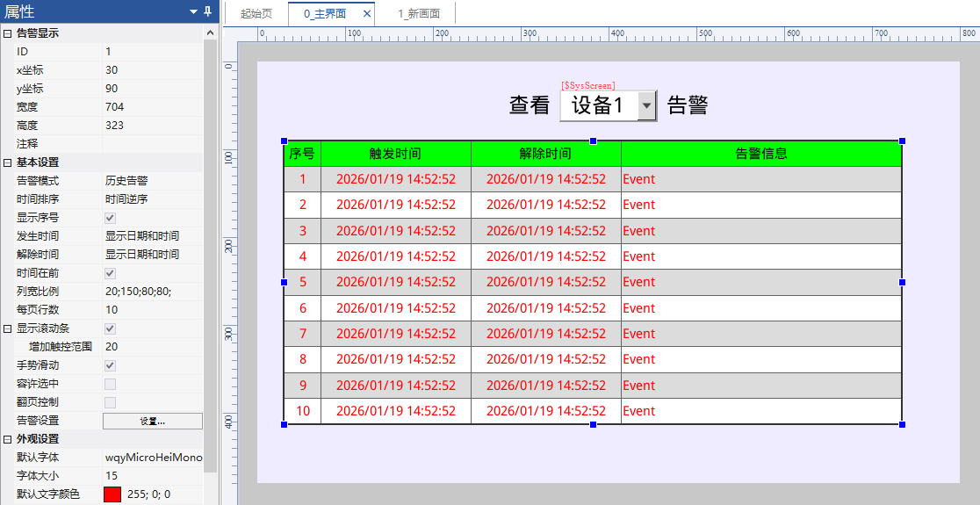Collapse the 告警显示 section
The height and width of the screenshot is (505, 980).
[x=7, y=33]
